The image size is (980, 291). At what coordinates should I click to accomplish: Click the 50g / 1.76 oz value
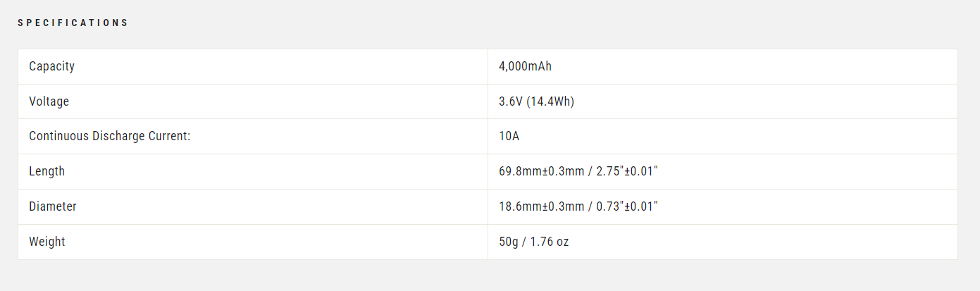[x=534, y=242]
